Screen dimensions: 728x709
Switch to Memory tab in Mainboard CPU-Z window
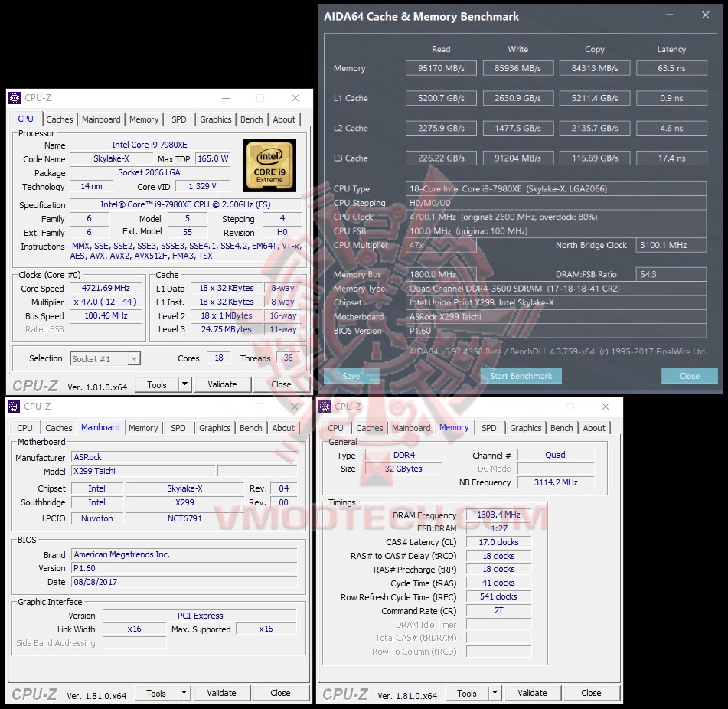pyautogui.click(x=143, y=428)
